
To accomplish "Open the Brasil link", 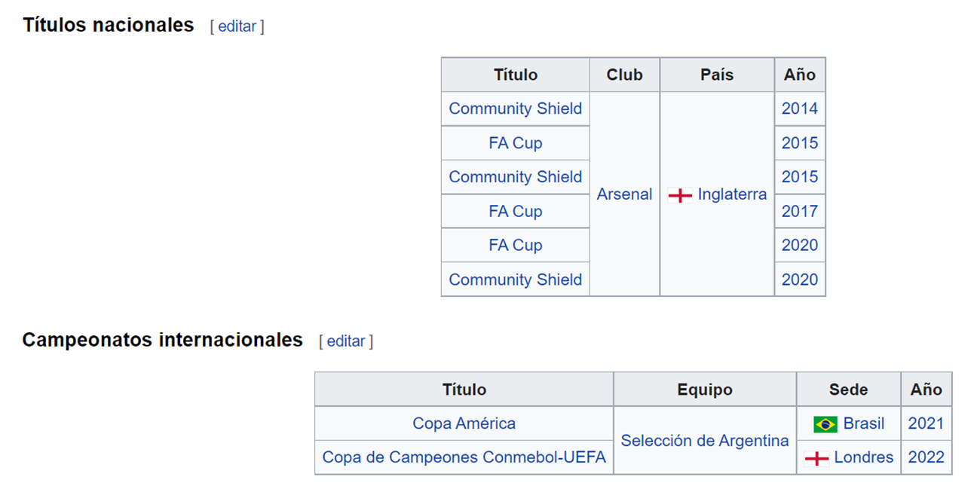I will pyautogui.click(x=864, y=423).
